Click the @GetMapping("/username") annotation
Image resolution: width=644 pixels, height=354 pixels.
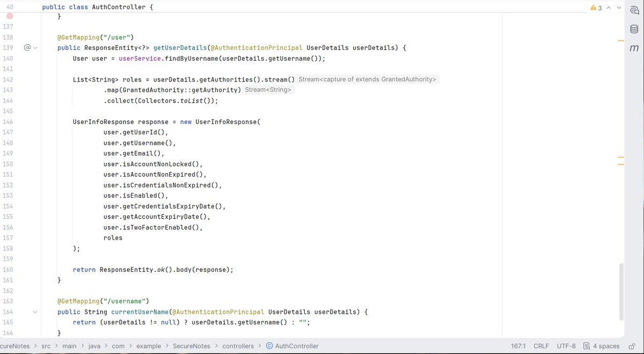pyautogui.click(x=103, y=301)
